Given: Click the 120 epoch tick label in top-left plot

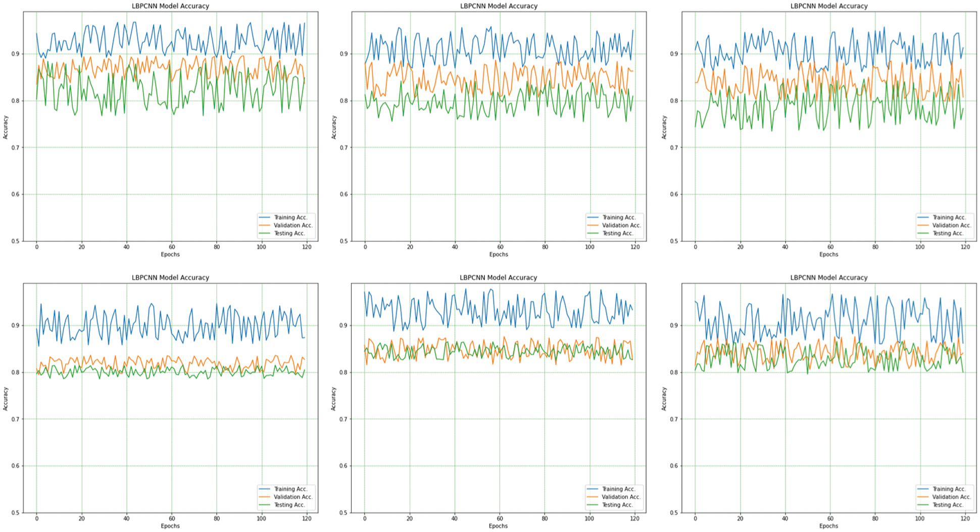Looking at the screenshot, I should [x=307, y=247].
